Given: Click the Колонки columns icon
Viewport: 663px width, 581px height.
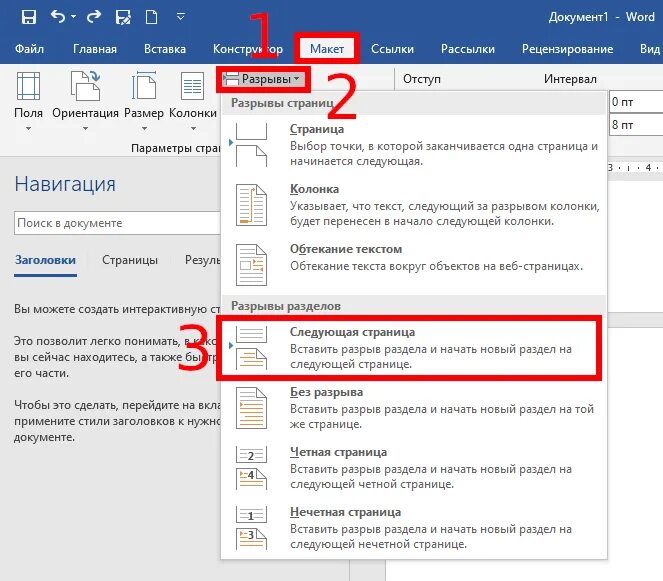Looking at the screenshot, I should (192, 86).
